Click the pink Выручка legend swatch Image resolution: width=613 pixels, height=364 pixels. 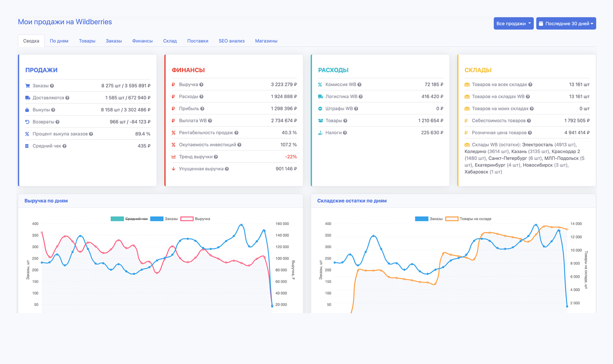[x=187, y=219]
